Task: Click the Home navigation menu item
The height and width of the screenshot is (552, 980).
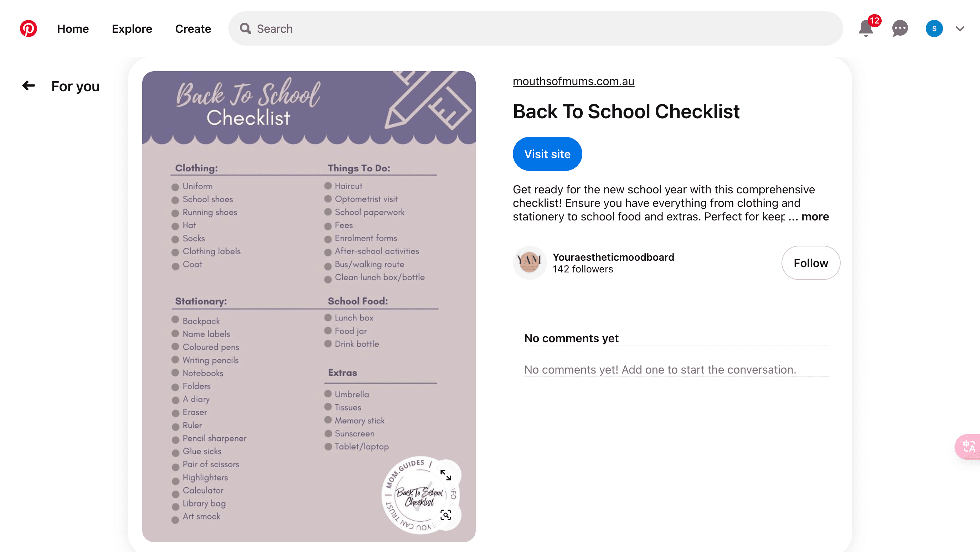Action: (x=73, y=28)
